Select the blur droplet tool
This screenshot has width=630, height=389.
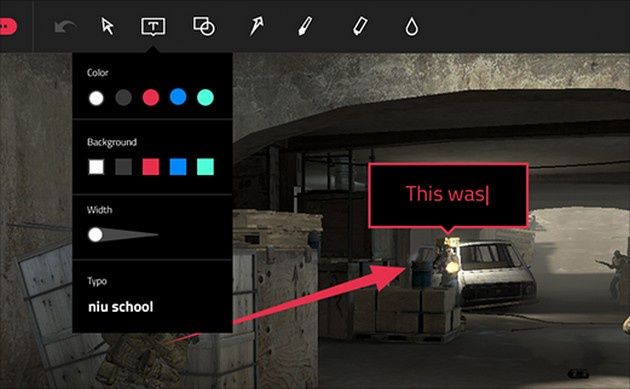412,27
